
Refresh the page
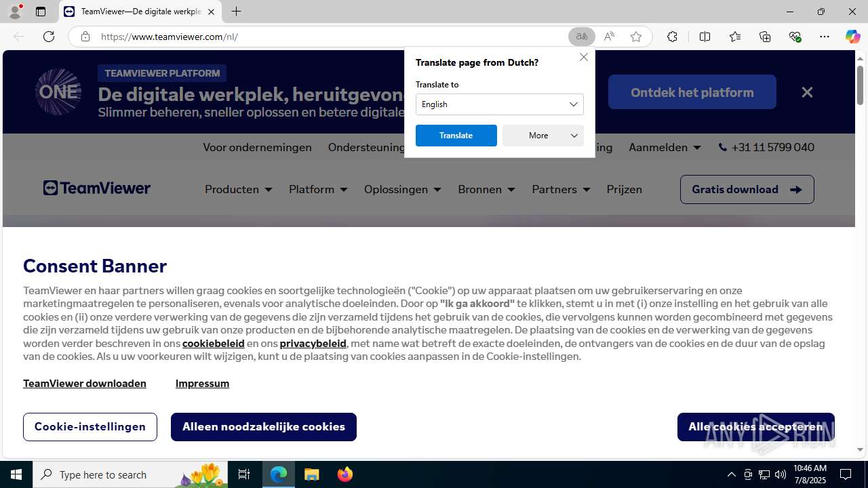coord(49,37)
